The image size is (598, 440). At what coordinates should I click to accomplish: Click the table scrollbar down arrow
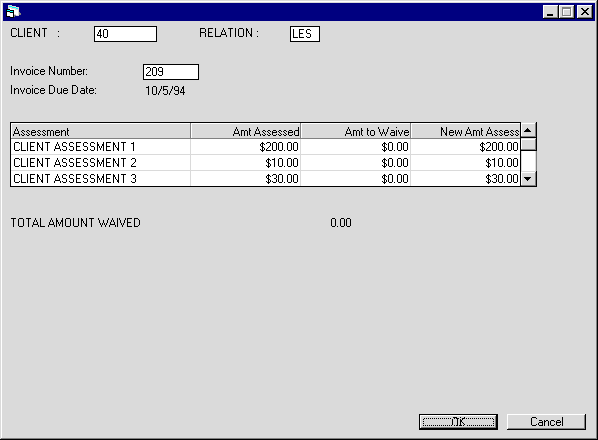[x=528, y=178]
